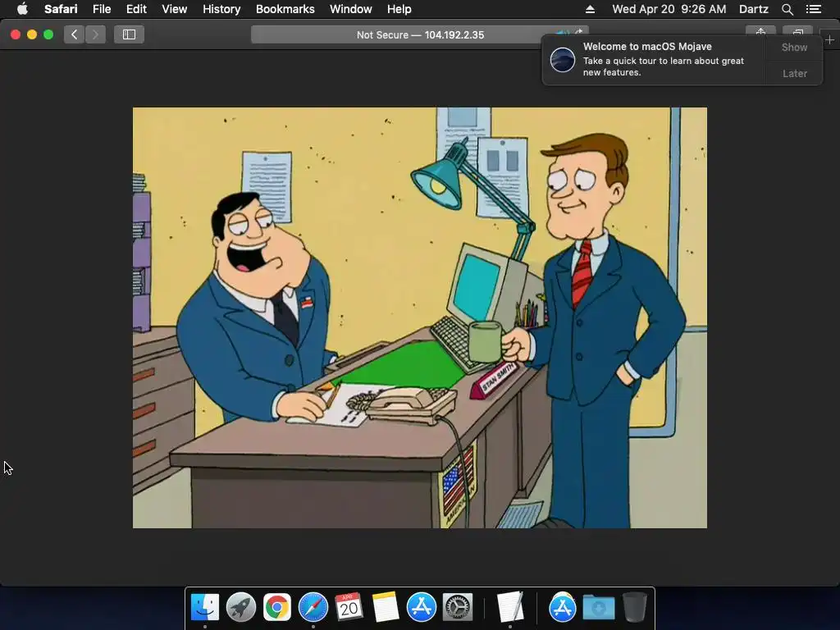This screenshot has width=840, height=630.
Task: Open the Apple menu
Action: (x=22, y=8)
